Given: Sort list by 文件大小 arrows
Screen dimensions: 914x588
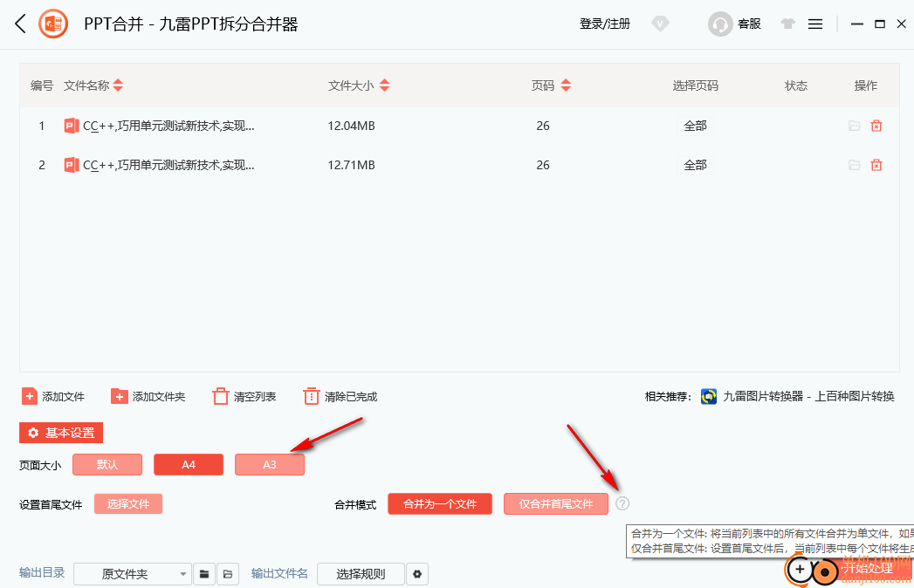Looking at the screenshot, I should tap(385, 85).
